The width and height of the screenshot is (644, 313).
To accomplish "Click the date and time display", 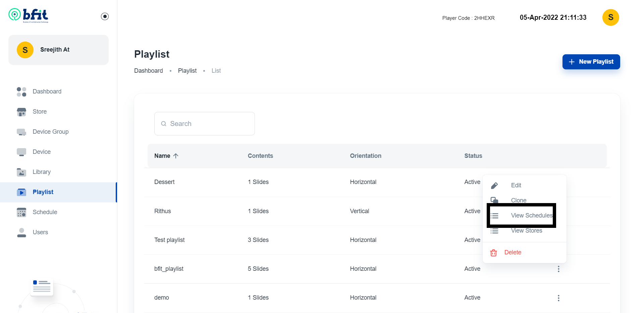I will pyautogui.click(x=553, y=17).
